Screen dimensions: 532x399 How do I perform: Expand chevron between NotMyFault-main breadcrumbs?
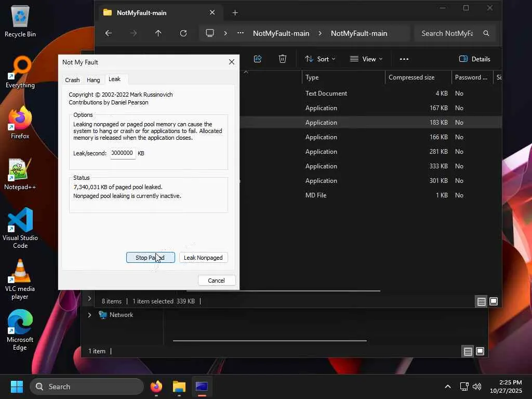320,33
